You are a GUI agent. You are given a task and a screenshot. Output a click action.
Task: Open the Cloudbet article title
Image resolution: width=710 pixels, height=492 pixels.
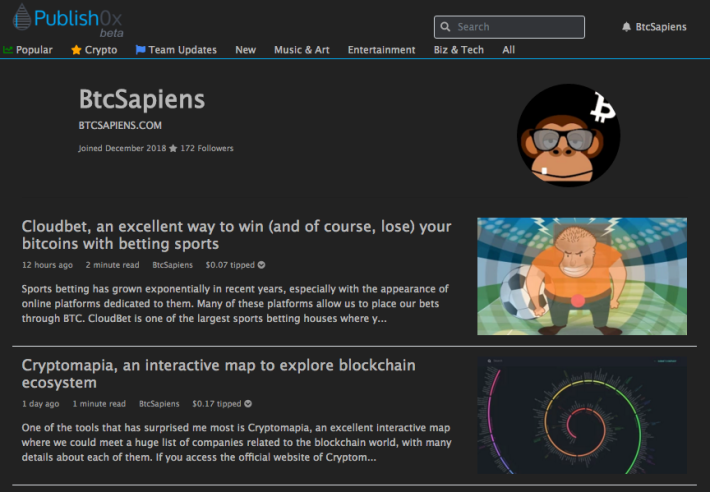click(236, 235)
